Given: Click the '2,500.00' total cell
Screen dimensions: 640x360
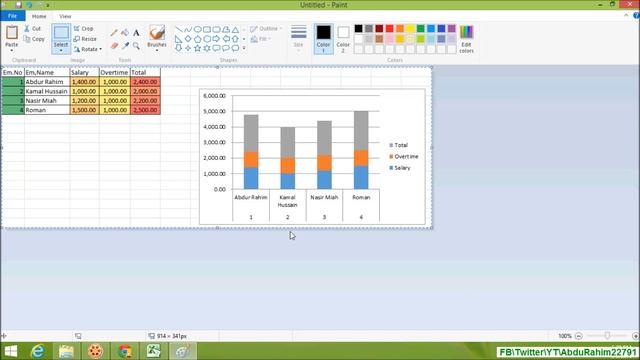Looking at the screenshot, I should pos(145,110).
